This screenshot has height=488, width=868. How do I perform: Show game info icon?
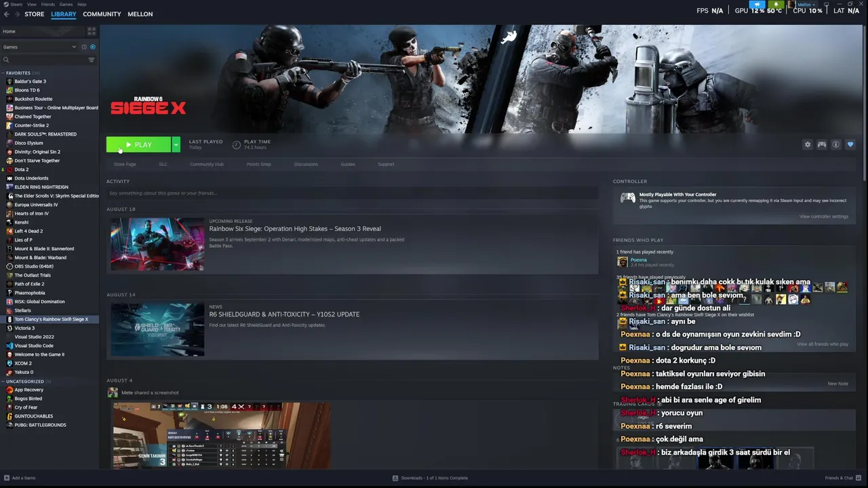836,144
